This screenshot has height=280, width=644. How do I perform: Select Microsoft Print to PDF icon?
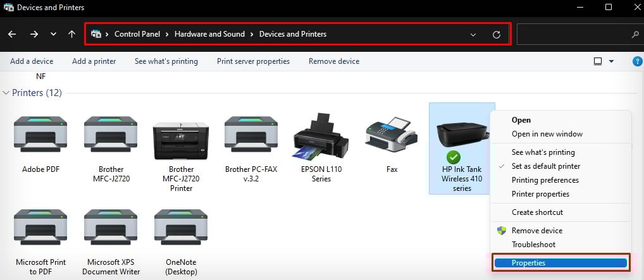click(40, 227)
